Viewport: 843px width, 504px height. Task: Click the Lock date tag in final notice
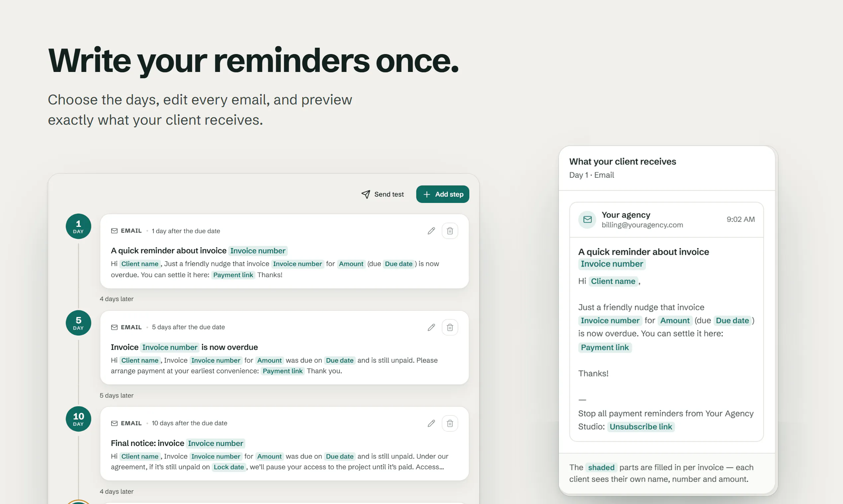pos(229,467)
